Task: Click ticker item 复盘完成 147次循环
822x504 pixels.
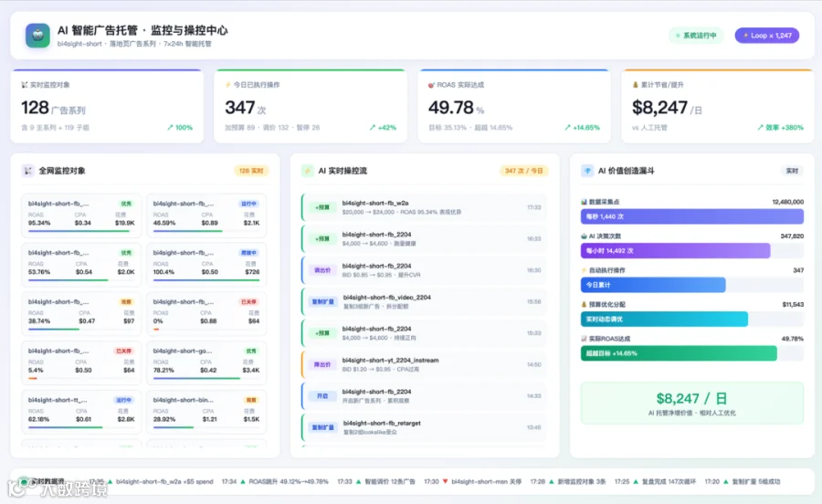Action: coord(669,481)
